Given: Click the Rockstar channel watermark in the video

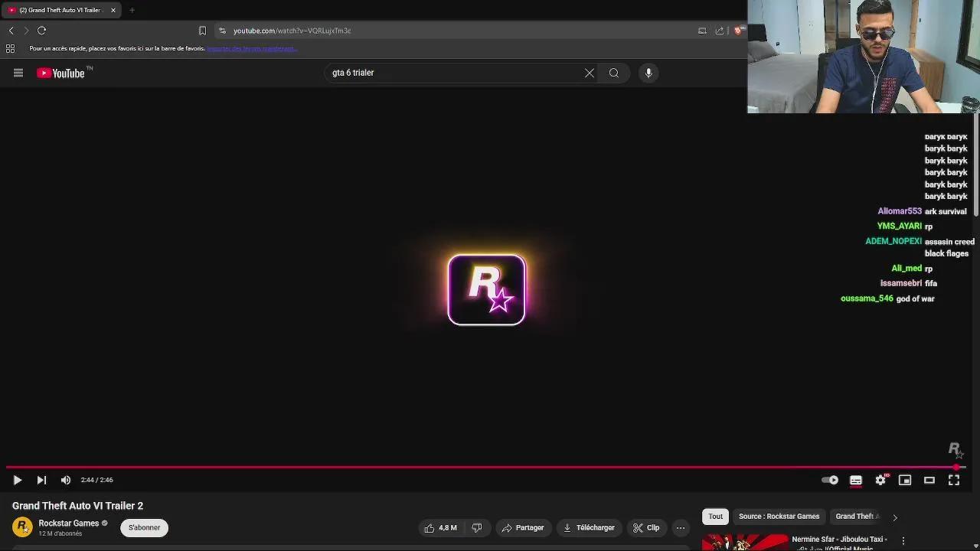Looking at the screenshot, I should click(x=955, y=450).
